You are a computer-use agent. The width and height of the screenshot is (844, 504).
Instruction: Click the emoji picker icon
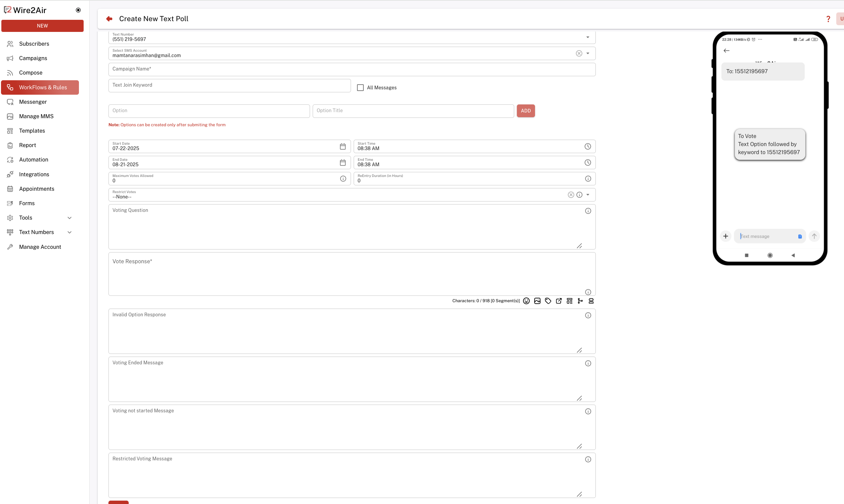point(526,301)
